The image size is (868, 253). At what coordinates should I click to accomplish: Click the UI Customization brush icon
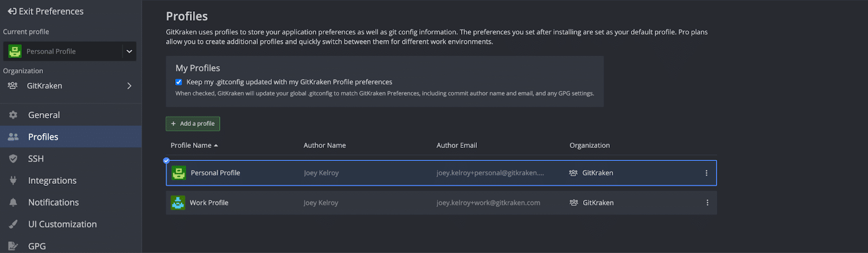coord(13,224)
